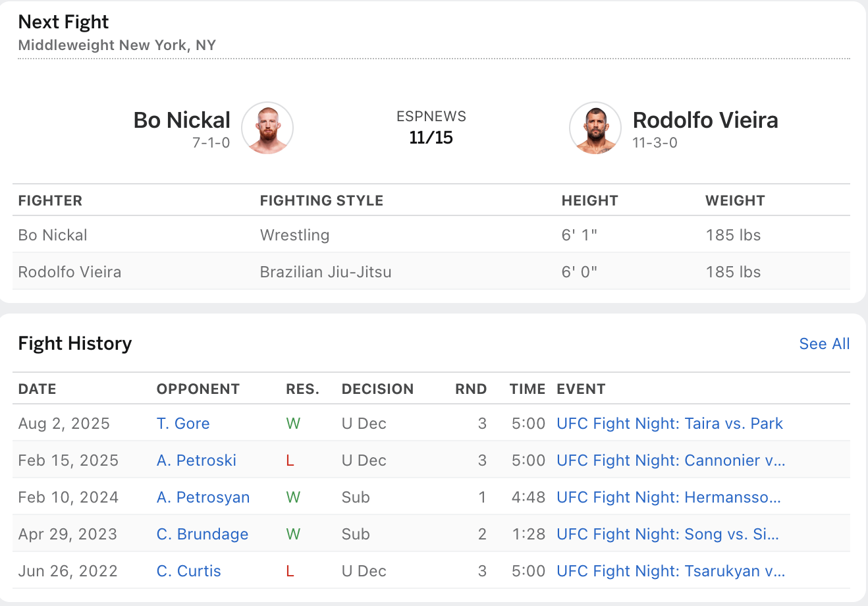Click Rodolfo Vieira row in fighter table
This screenshot has width=868, height=606.
click(70, 272)
